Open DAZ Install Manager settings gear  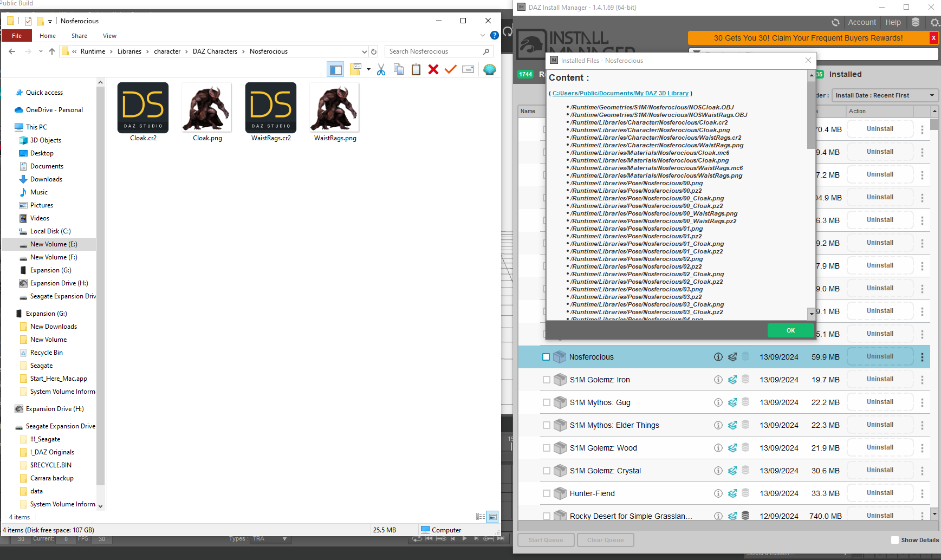coord(935,22)
